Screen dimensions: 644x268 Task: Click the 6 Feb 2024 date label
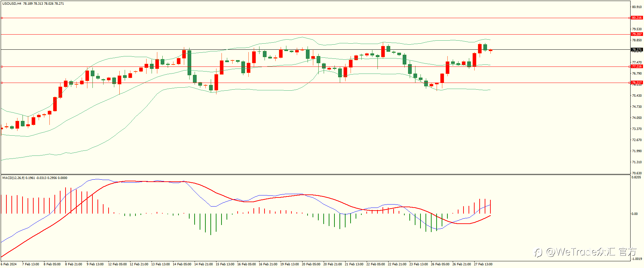[9, 264]
